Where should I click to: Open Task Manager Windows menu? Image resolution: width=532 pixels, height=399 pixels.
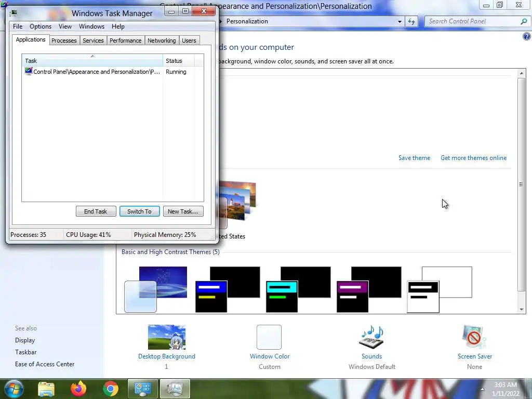click(x=91, y=26)
